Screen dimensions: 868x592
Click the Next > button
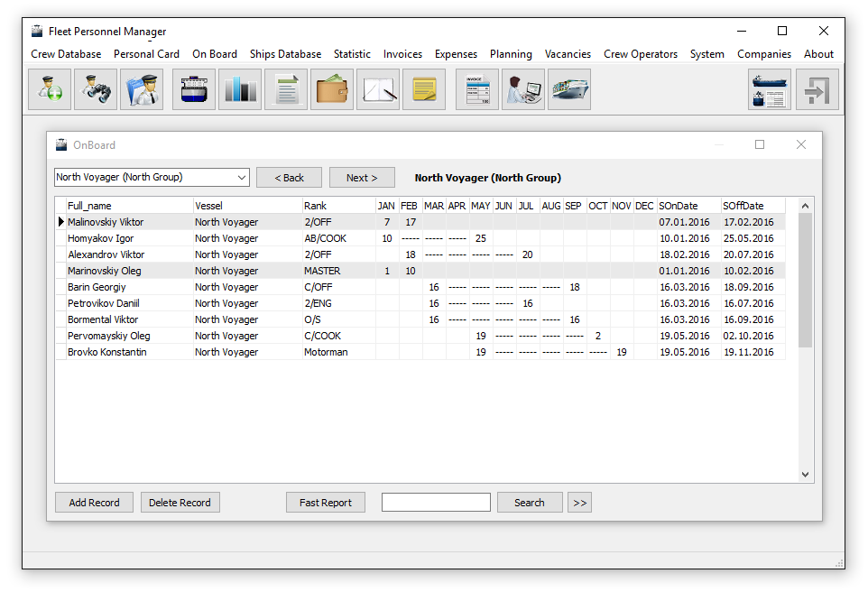[x=362, y=178]
